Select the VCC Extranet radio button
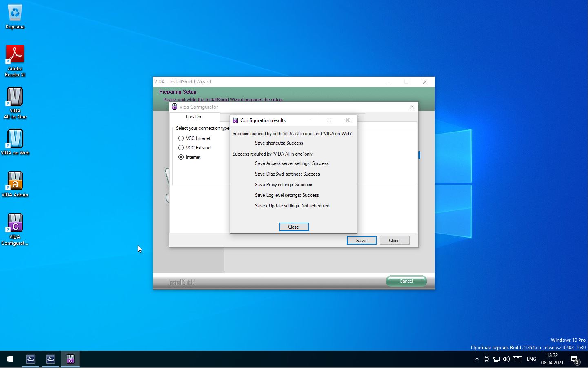Screen dimensions: 588x368 click(x=181, y=148)
